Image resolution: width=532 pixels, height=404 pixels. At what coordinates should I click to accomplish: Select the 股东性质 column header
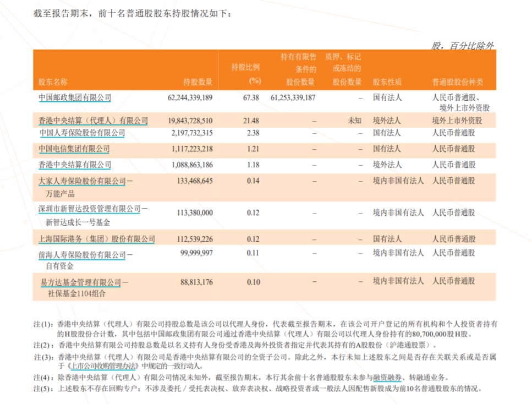[387, 82]
